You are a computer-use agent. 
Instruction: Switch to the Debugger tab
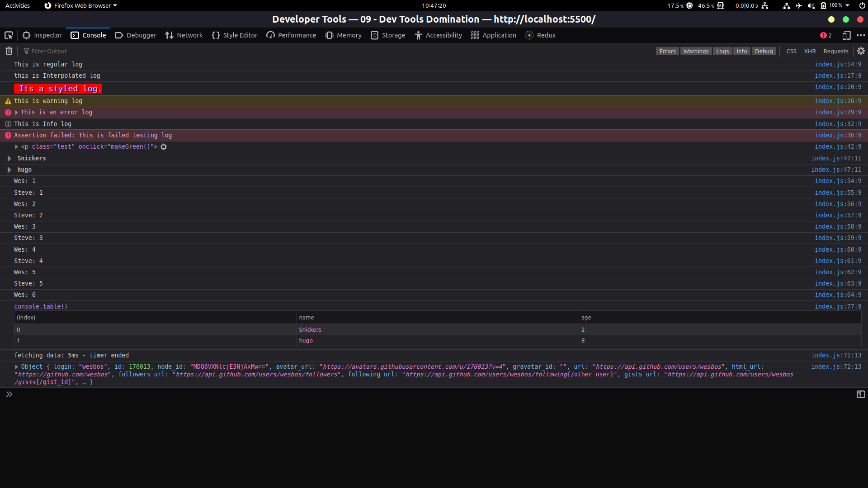tap(136, 35)
